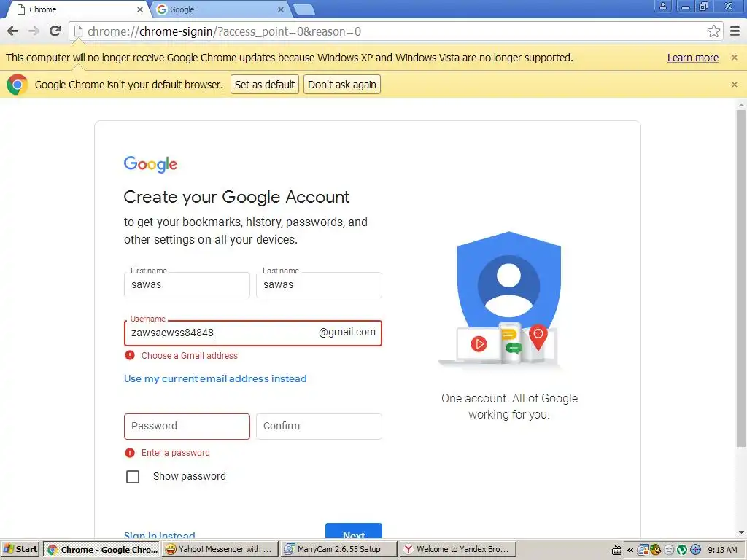Click the 9:13 AM system clock

(722, 550)
